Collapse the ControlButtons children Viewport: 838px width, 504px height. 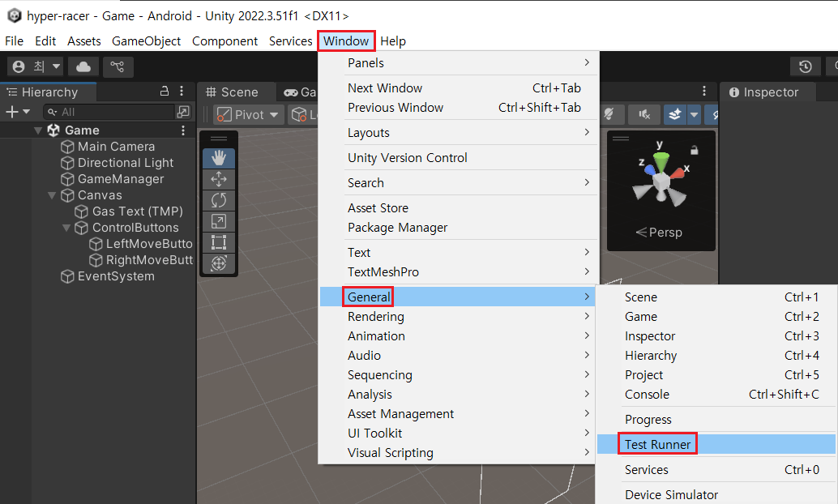[x=66, y=228]
